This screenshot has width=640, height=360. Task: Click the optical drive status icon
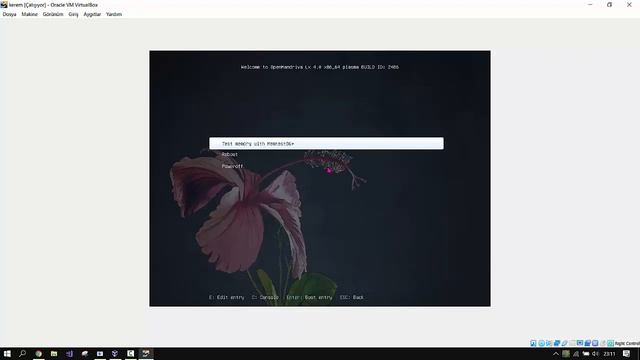coord(541,343)
